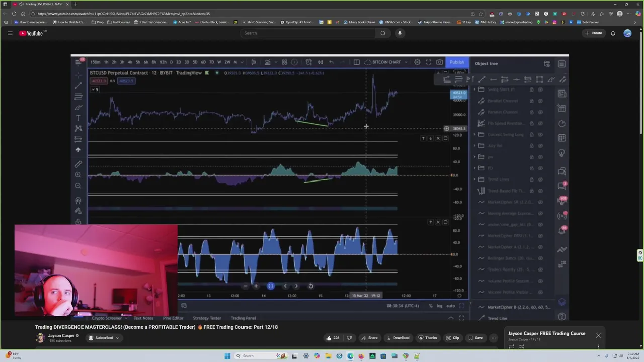Toggle visibility of Moving Average Exponential
The width and height of the screenshot is (644, 362).
[x=540, y=213]
